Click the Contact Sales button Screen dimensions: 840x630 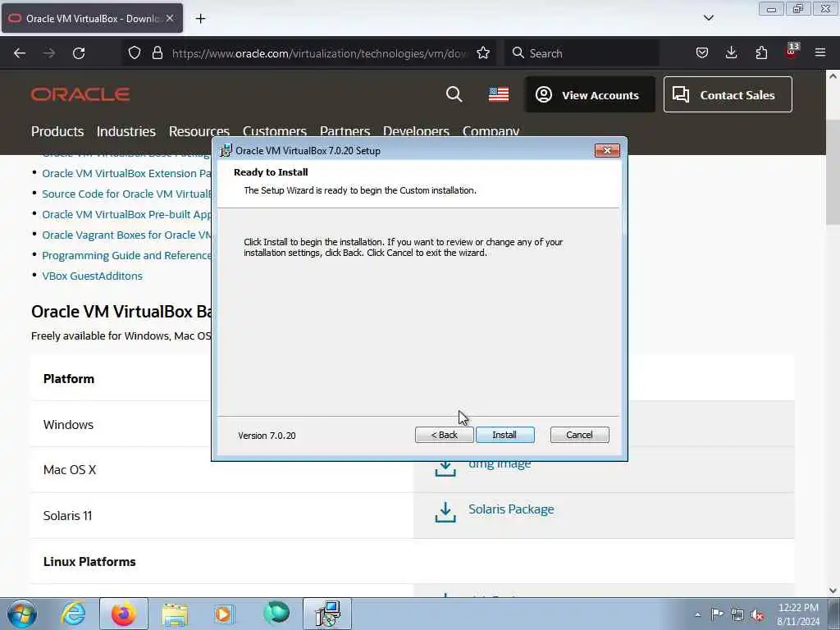[x=728, y=95]
